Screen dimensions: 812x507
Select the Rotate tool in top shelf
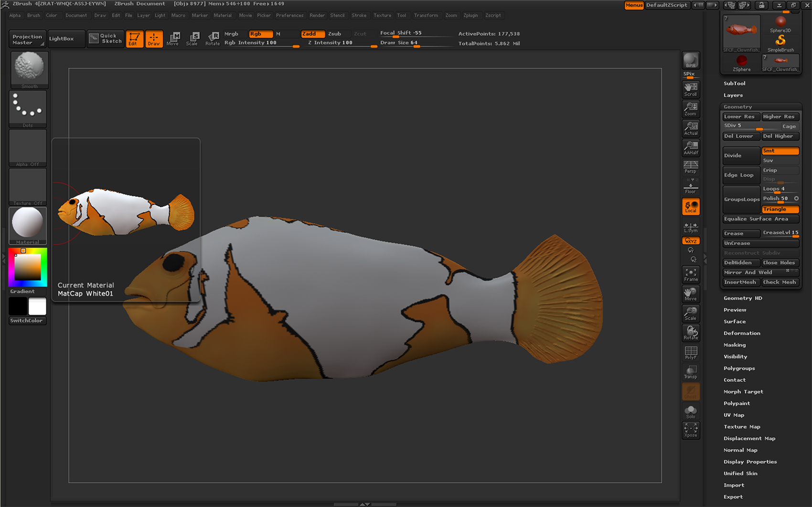[213, 38]
